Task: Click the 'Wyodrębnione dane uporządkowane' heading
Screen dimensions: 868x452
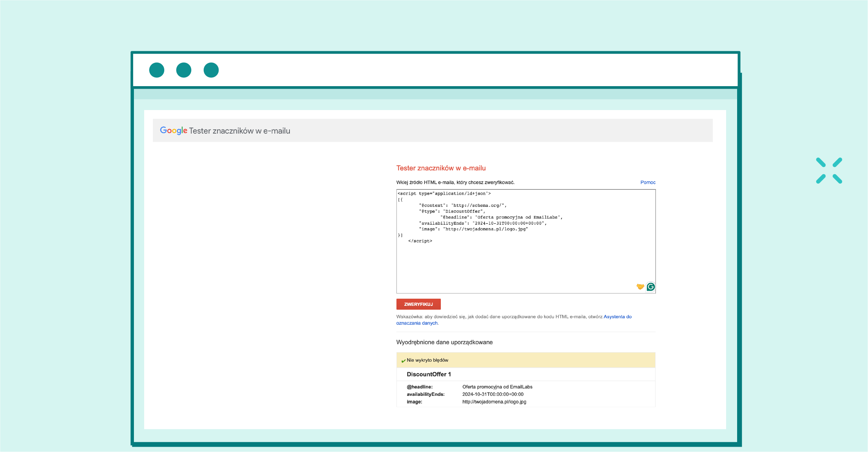Action: pyautogui.click(x=444, y=342)
